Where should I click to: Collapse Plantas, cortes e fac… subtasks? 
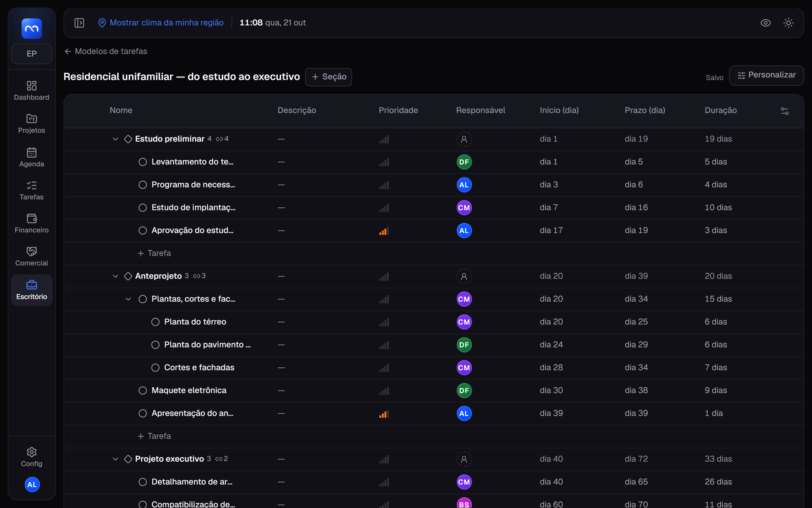(128, 299)
